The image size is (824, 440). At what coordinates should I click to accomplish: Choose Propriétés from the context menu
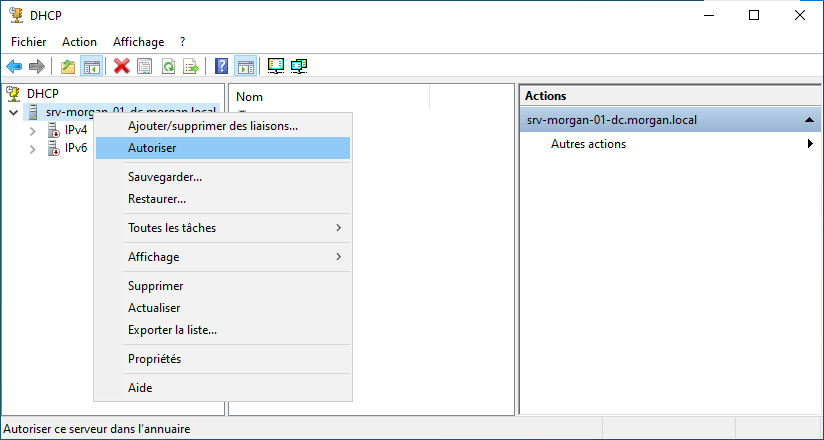click(154, 359)
